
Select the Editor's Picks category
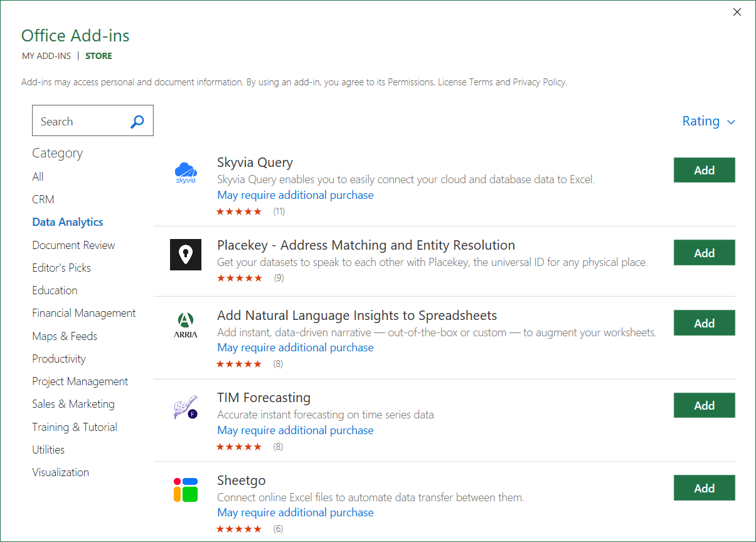(x=61, y=267)
